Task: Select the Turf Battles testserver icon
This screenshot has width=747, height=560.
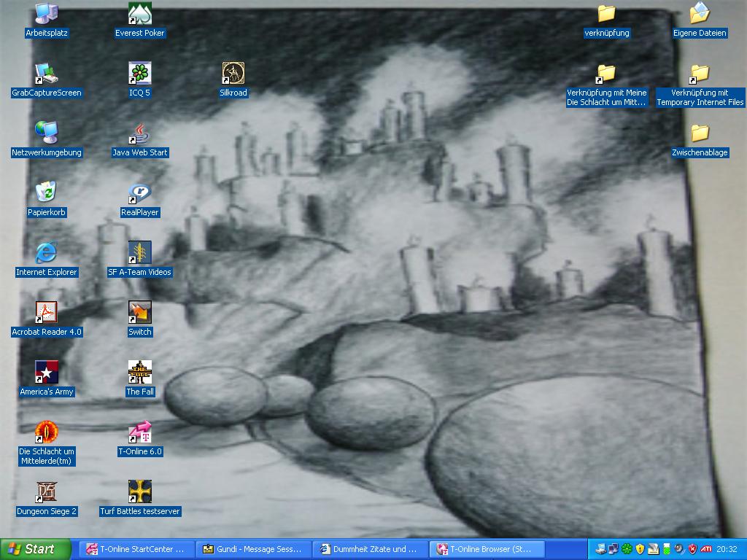Action: click(x=140, y=492)
